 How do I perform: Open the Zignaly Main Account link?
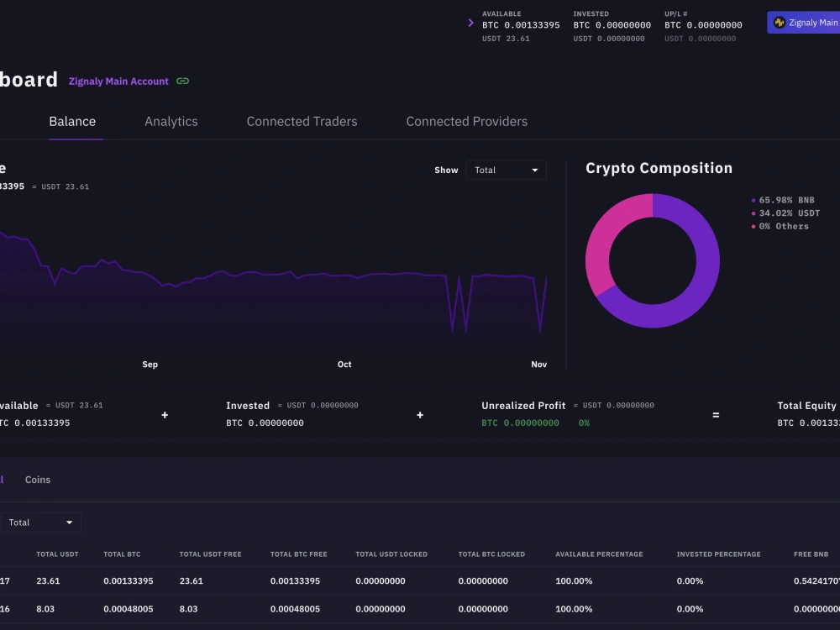(x=118, y=81)
